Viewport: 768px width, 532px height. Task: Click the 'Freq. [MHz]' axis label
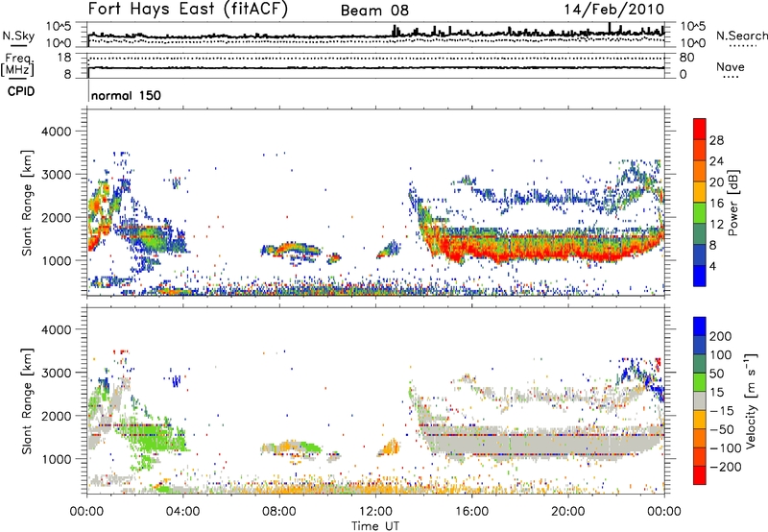click(17, 66)
